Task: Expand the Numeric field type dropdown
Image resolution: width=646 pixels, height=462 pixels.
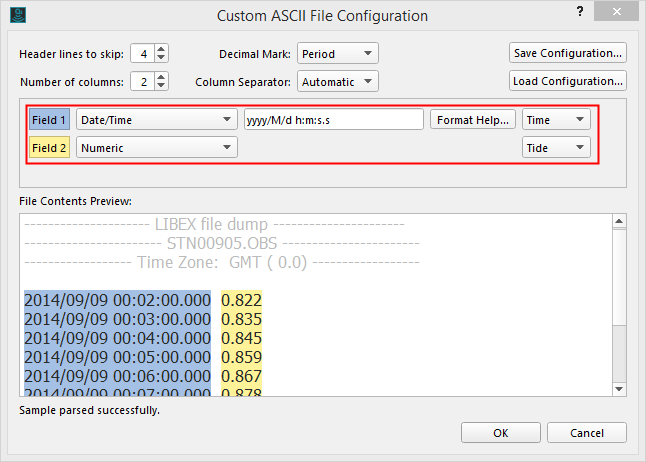Action: (156, 148)
